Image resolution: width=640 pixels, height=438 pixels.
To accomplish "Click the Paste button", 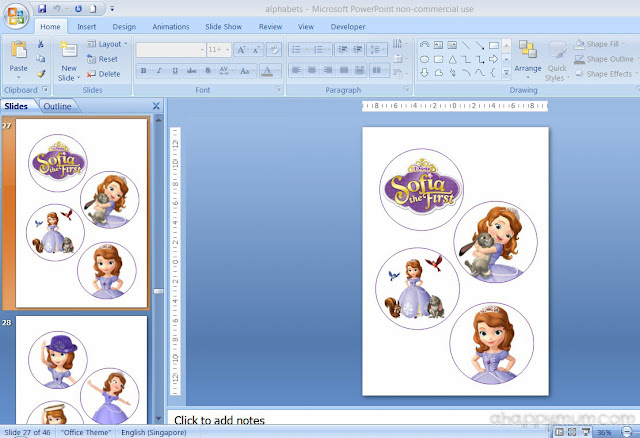I will [x=18, y=57].
